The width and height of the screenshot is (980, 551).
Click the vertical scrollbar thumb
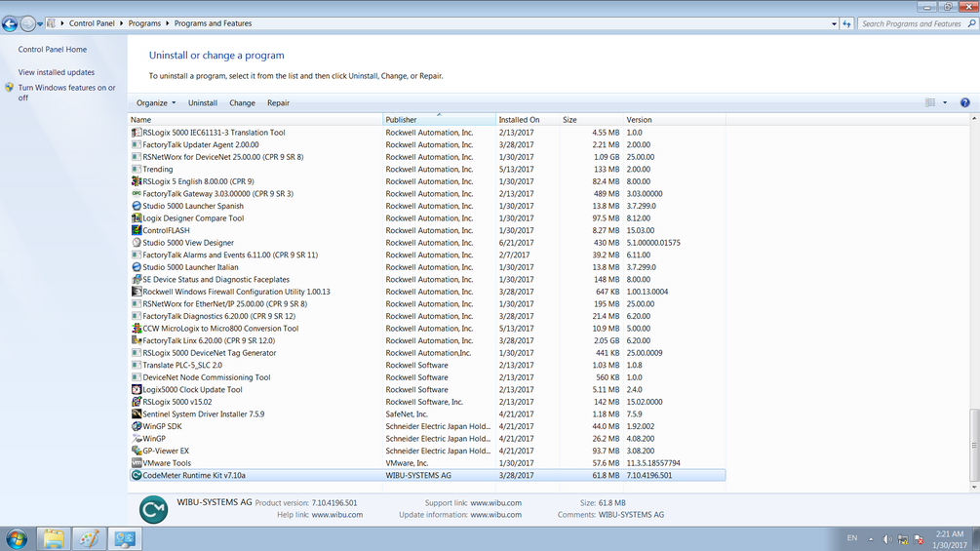(x=974, y=445)
